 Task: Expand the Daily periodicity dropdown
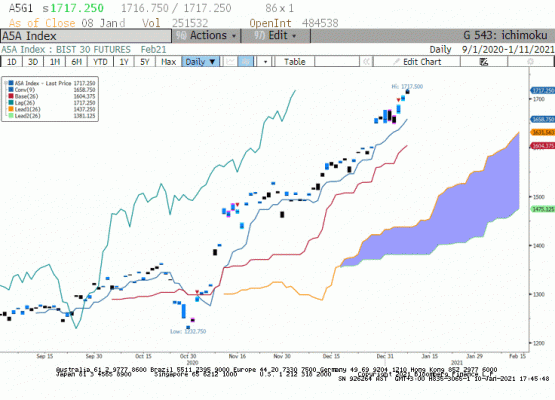point(200,62)
